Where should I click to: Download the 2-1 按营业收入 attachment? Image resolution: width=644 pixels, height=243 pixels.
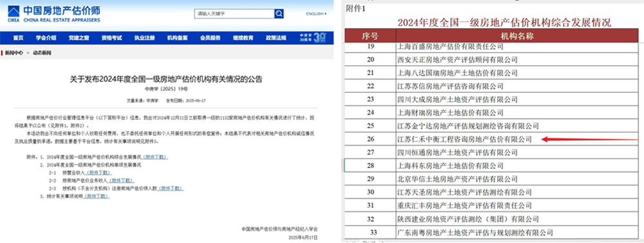tap(99, 173)
